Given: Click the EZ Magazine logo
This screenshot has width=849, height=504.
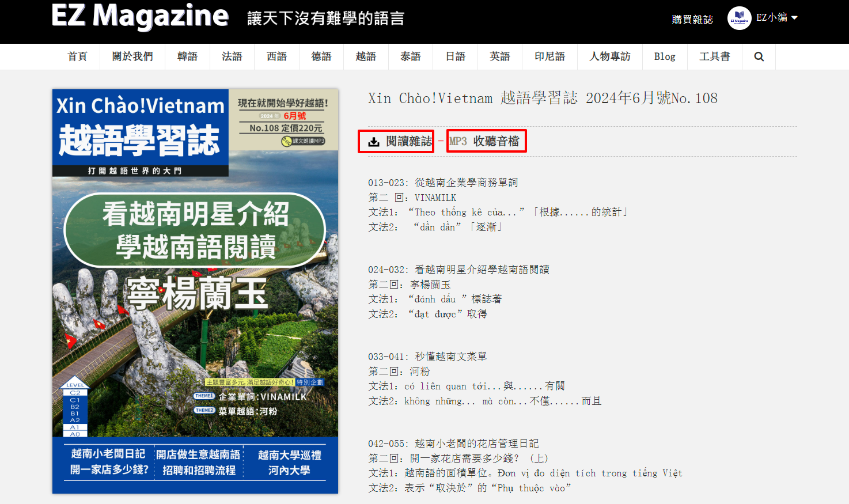Looking at the screenshot, I should click(x=140, y=16).
